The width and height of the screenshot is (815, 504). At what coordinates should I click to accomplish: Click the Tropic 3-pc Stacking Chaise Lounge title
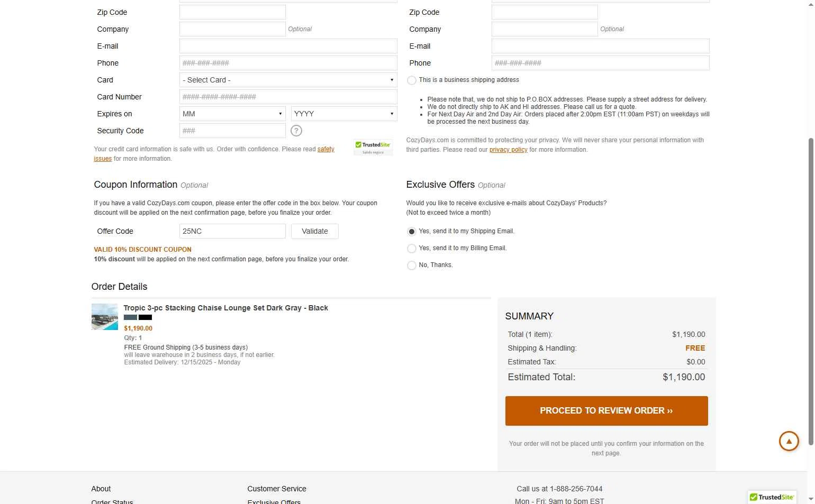click(x=226, y=308)
